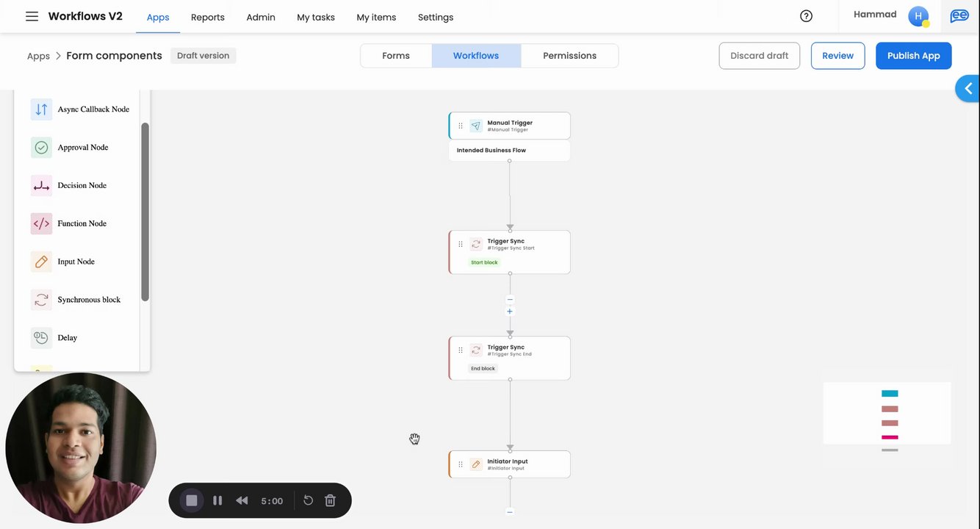Click the help question mark icon
The width and height of the screenshot is (980, 529).
click(806, 16)
